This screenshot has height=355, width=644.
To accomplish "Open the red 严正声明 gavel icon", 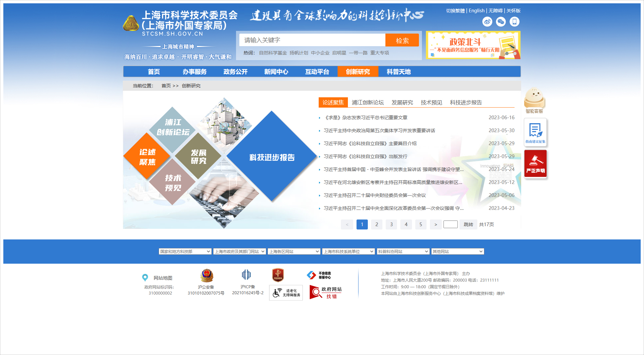I will [535, 164].
